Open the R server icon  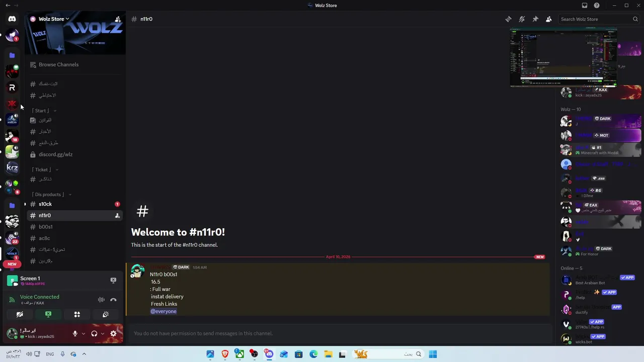[12, 88]
